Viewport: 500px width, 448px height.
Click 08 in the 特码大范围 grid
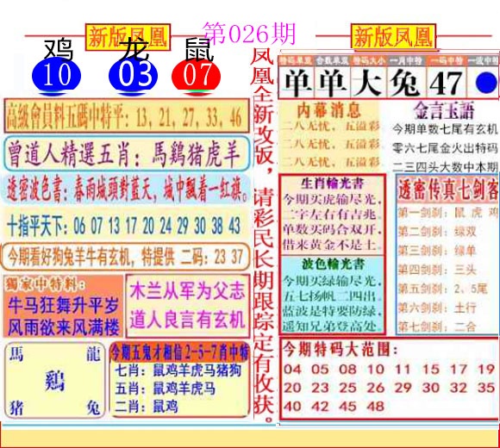tap(347, 370)
